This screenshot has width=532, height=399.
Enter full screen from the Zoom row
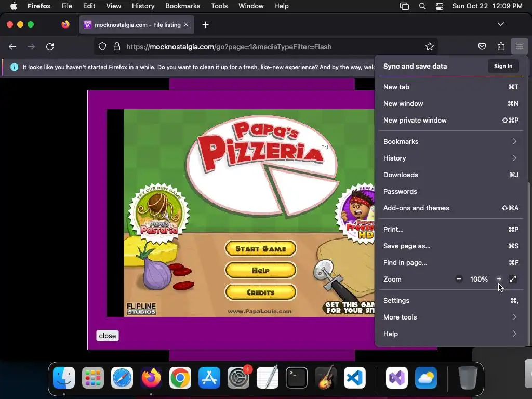(513, 279)
